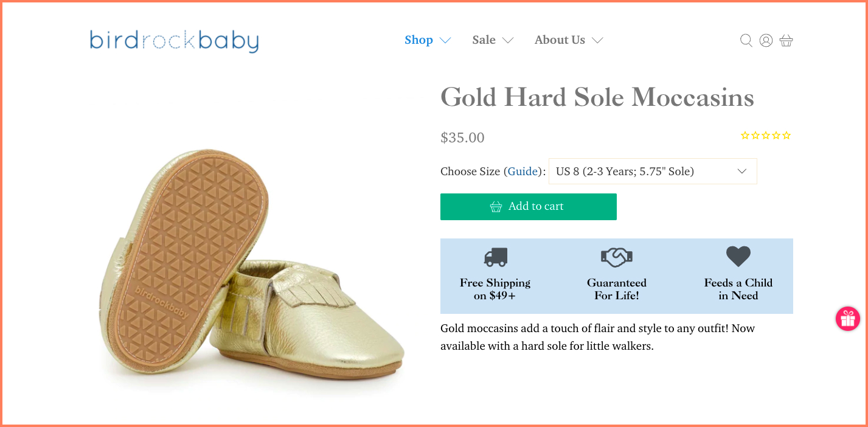This screenshot has height=427, width=868.
Task: Click the user account icon
Action: [766, 41]
